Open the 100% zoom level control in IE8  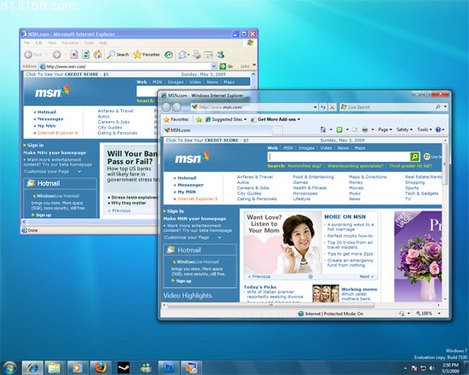click(428, 313)
